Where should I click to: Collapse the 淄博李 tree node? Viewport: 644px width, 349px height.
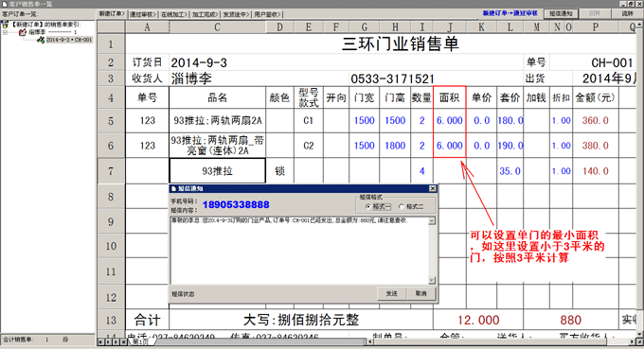[x=5, y=32]
